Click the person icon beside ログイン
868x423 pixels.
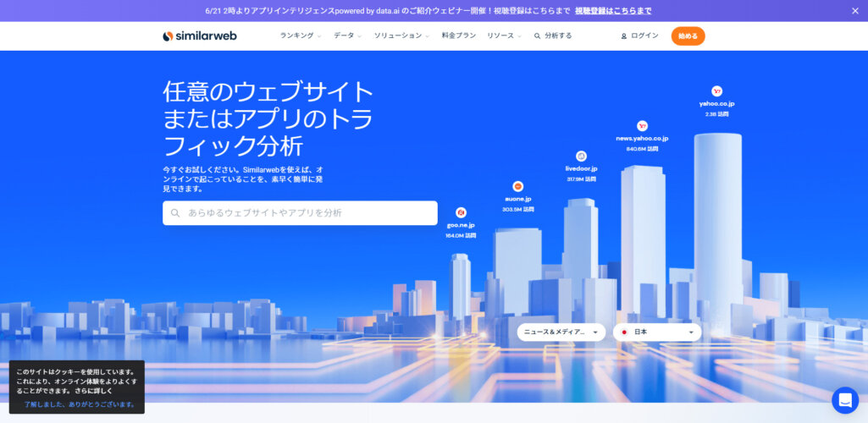pyautogui.click(x=624, y=36)
